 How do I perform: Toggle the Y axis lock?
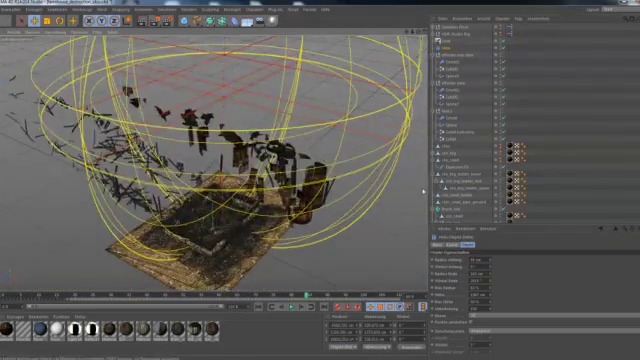[102, 21]
